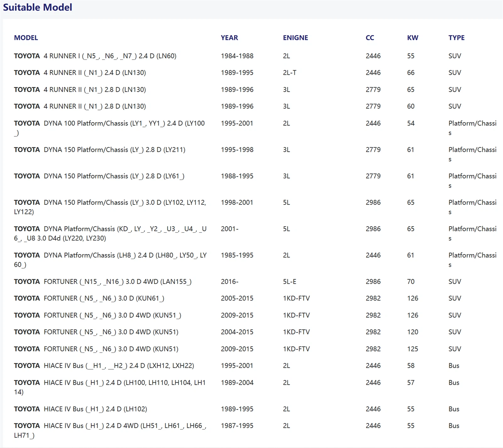Screen dimensions: 503x448
Task: Click KW value "54"
Action: pyautogui.click(x=411, y=123)
